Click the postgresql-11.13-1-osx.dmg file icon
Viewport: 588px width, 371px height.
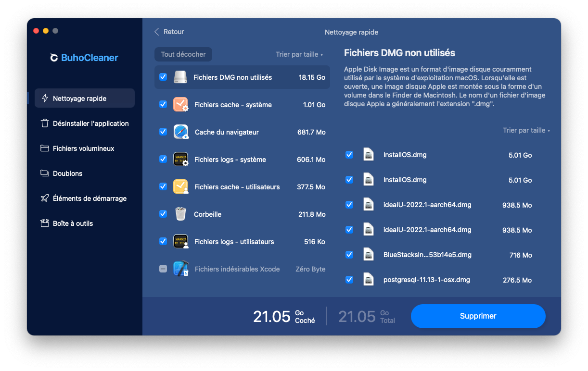click(369, 280)
